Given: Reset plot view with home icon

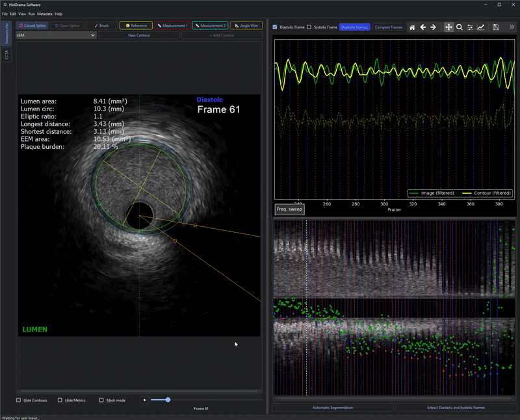Looking at the screenshot, I should click(412, 27).
